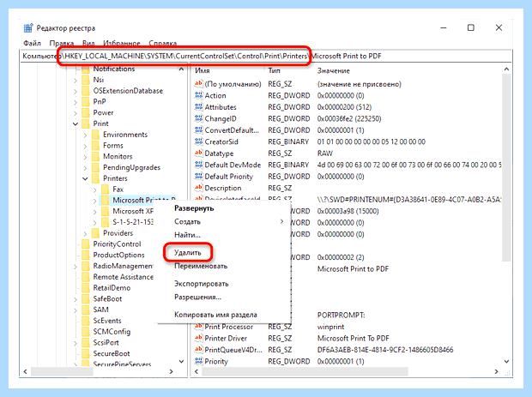Image resolution: width=532 pixels, height=397 pixels.
Task: Open the Правка menu
Action: 62,44
